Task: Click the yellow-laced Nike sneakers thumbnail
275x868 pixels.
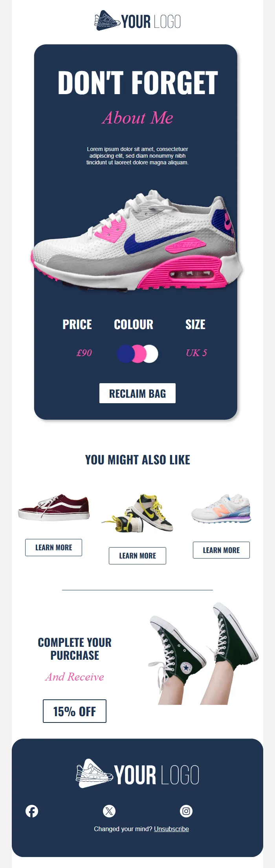Action: (137, 512)
